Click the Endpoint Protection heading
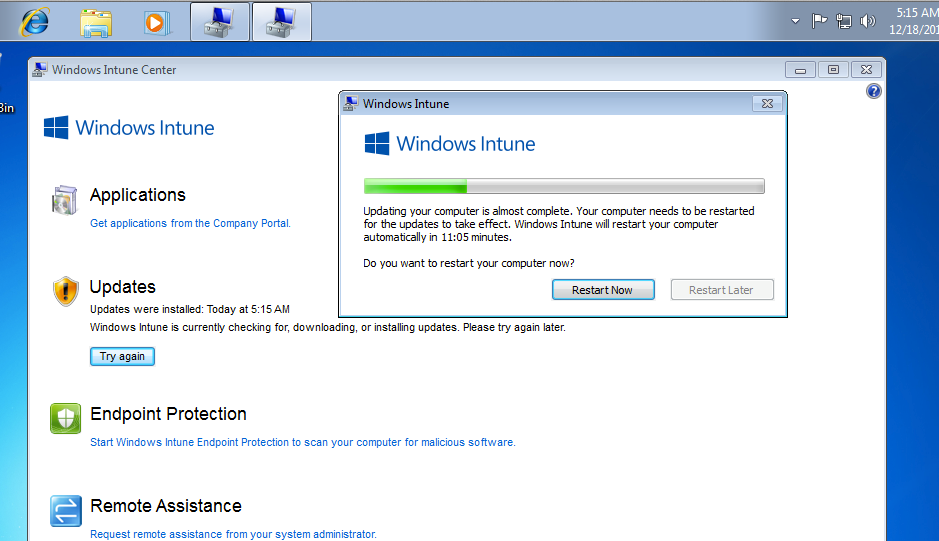This screenshot has width=939, height=541. (x=168, y=413)
